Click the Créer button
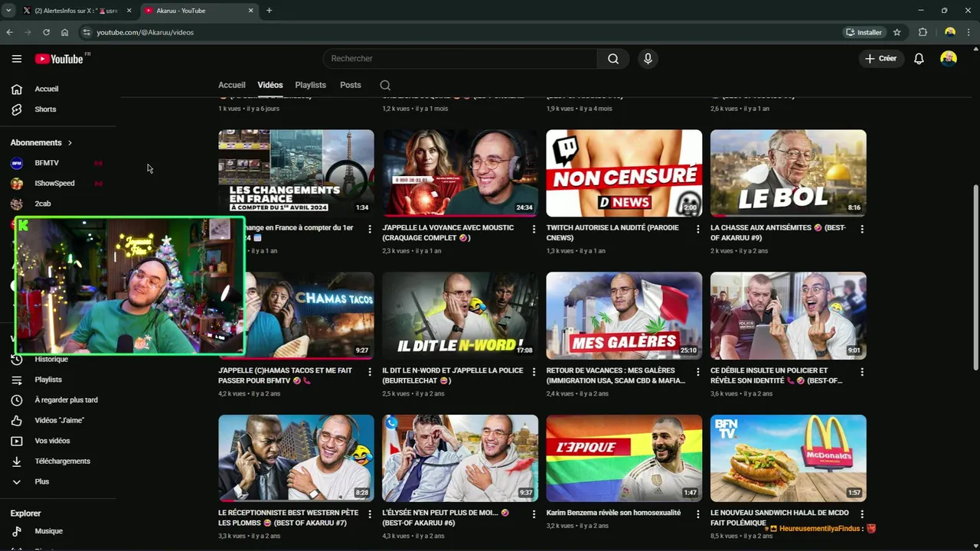980x551 pixels. click(x=880, y=59)
